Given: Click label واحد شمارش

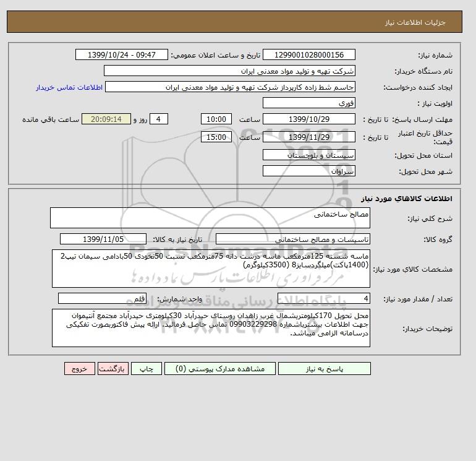Looking at the screenshot, I should click(179, 299).
